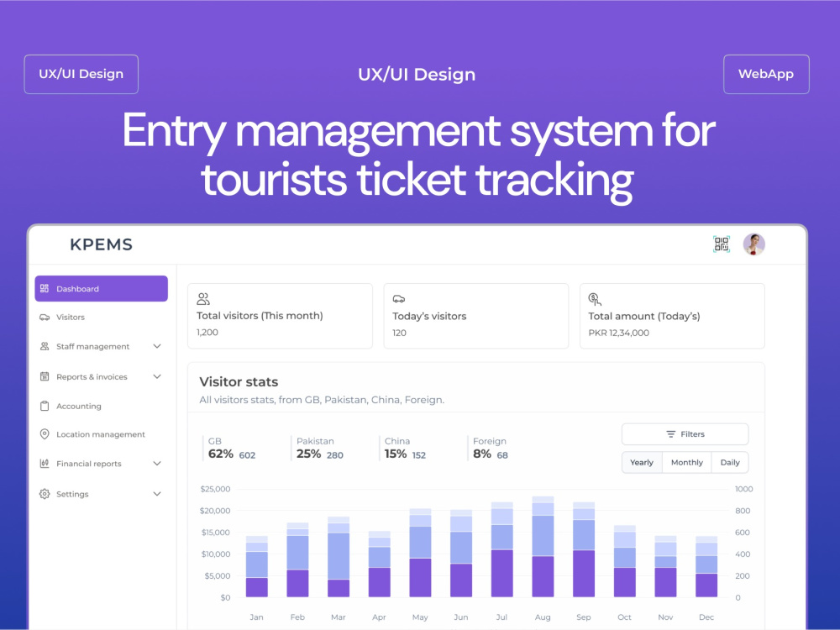
Task: Click the Staff management people icon
Action: (44, 346)
